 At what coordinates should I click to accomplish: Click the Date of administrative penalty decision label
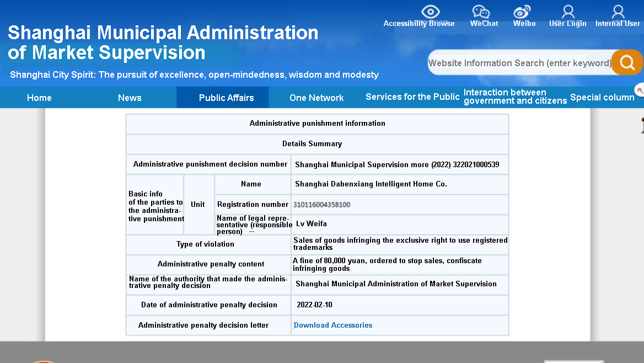[209, 305]
